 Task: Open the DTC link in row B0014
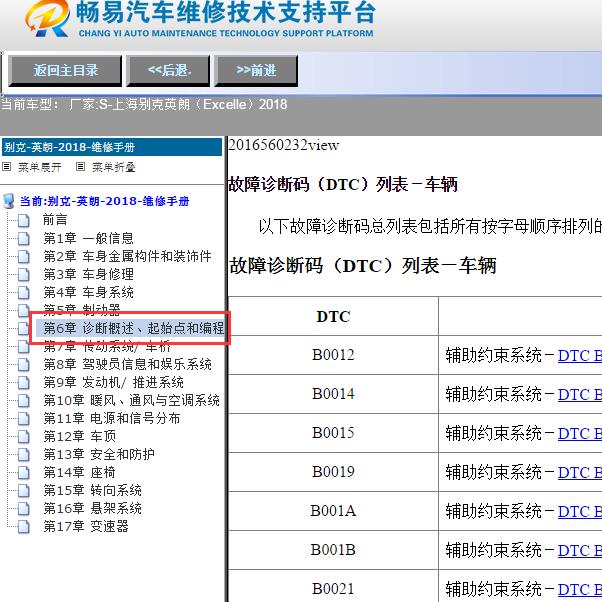pos(580,395)
